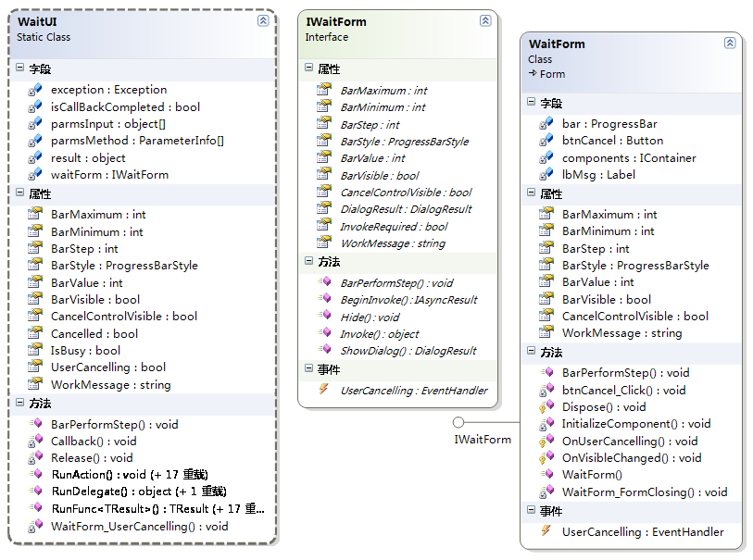Click the event lightning icon in IWaitForm
The width and height of the screenshot is (753, 560).
point(324,389)
